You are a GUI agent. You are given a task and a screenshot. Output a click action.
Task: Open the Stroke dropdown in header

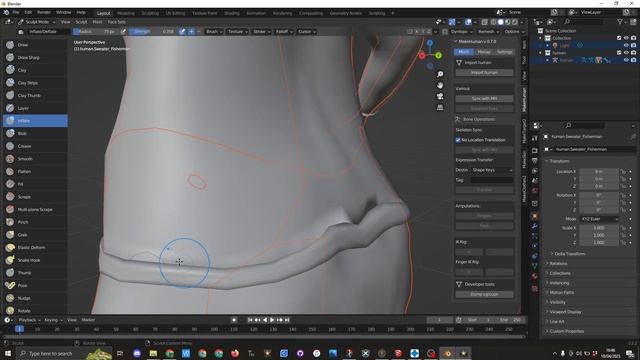(261, 31)
